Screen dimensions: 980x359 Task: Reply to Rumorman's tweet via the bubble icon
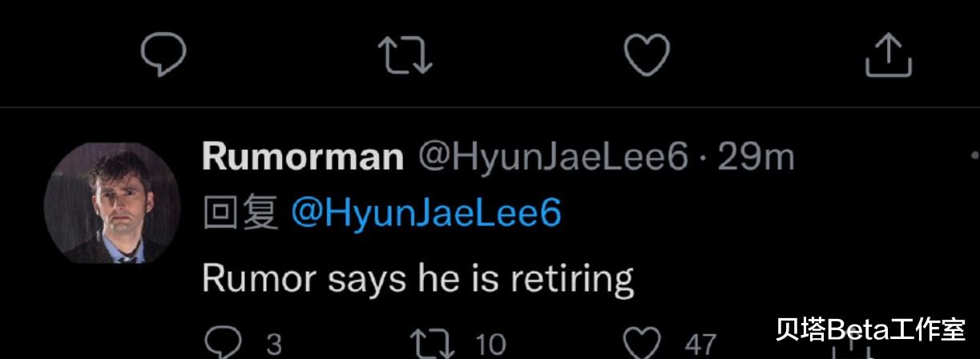coord(224,342)
